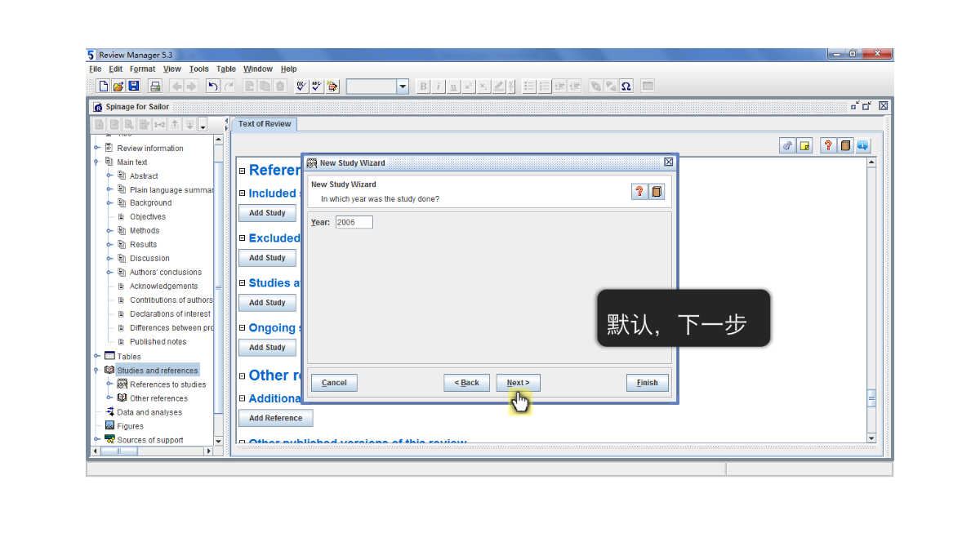Open the yellow sticky Notes icon
The image size is (980, 551).
(805, 145)
